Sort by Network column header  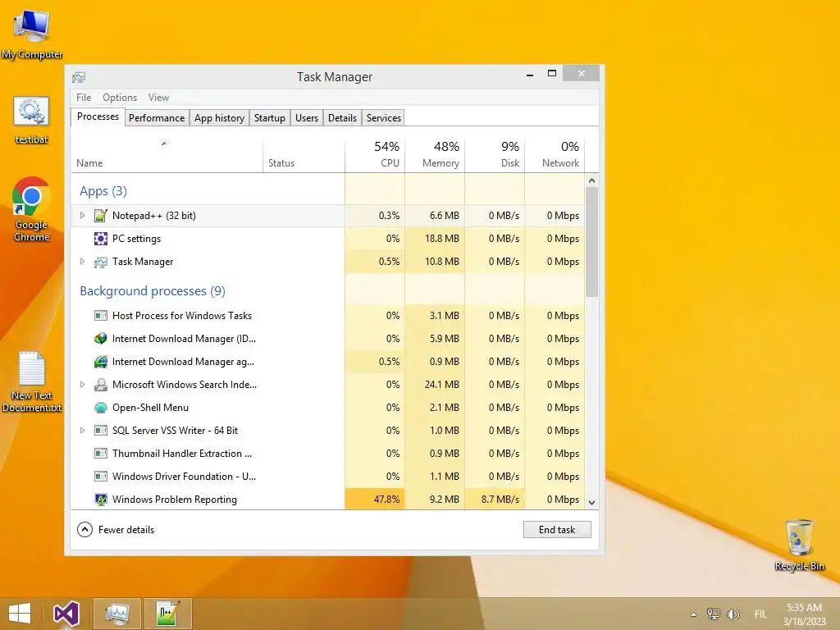click(555, 155)
